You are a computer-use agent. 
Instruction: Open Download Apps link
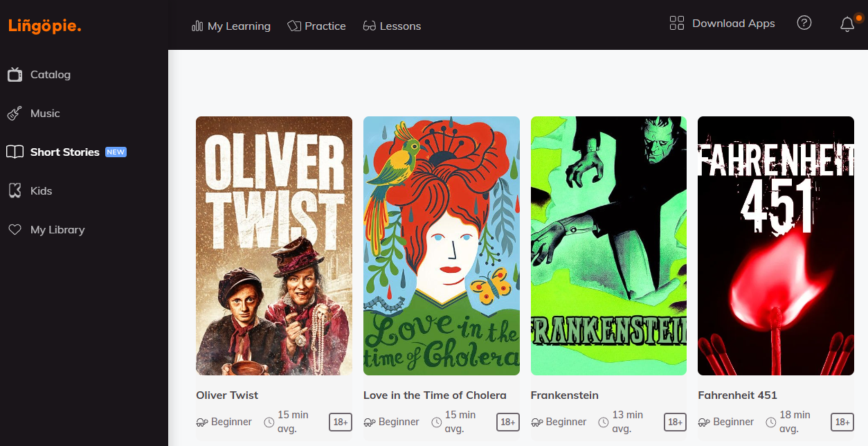733,24
